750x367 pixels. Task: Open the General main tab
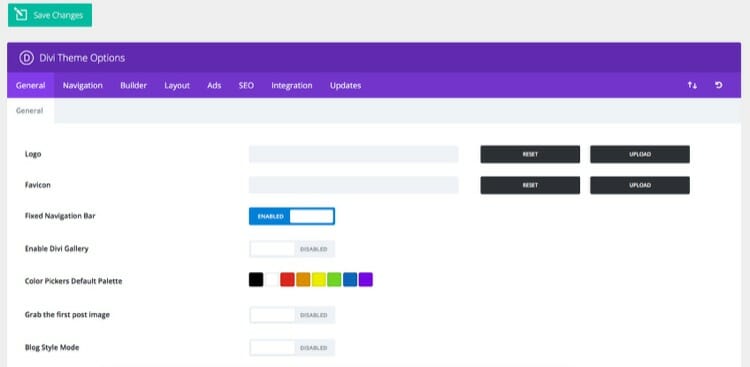(31, 85)
